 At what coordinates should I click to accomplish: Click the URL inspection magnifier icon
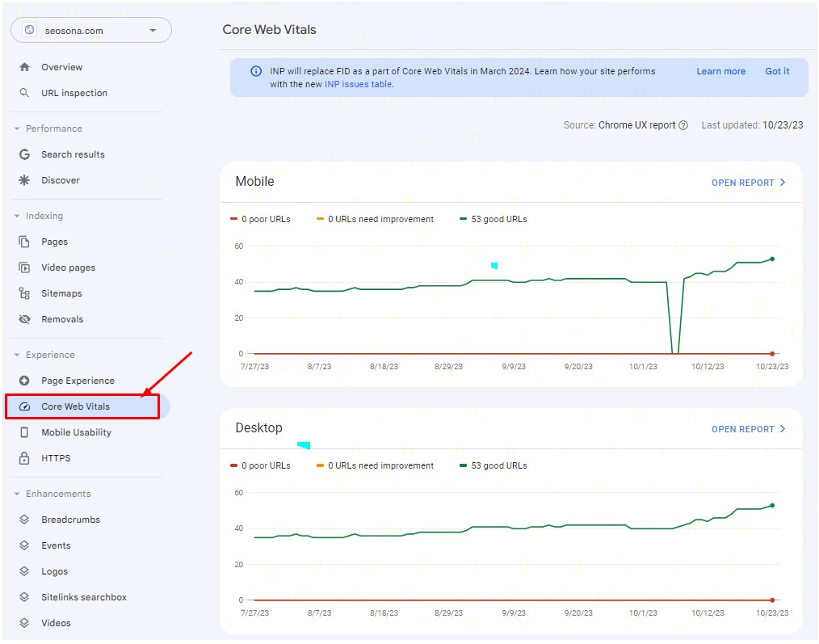click(24, 93)
